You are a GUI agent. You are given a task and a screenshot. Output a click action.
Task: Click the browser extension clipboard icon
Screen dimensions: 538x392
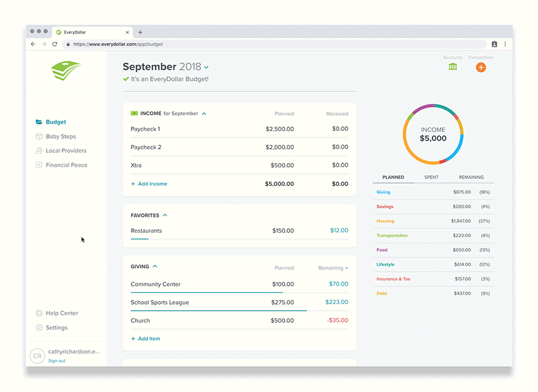tap(494, 44)
